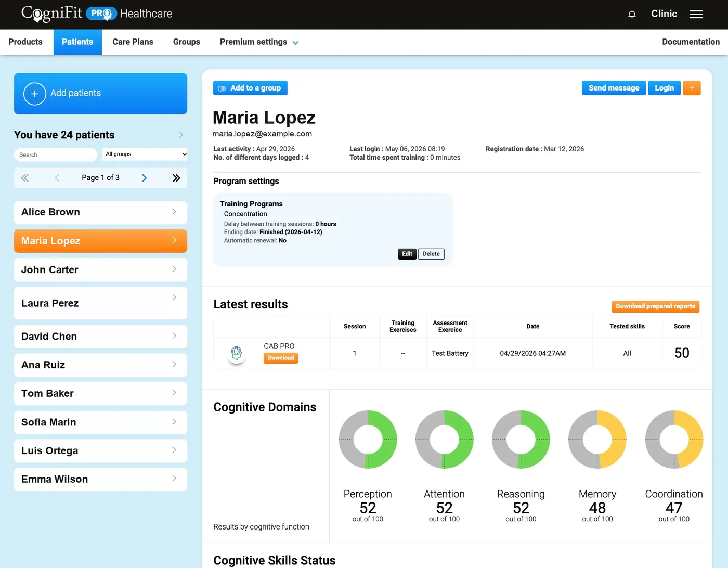Expand the You have 24 patients chevron
The width and height of the screenshot is (728, 568).
(181, 135)
